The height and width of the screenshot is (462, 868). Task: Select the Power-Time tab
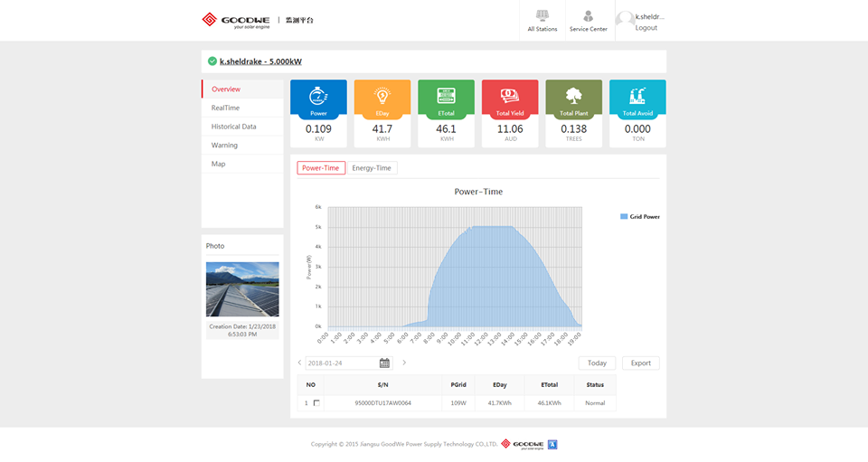pyautogui.click(x=321, y=168)
